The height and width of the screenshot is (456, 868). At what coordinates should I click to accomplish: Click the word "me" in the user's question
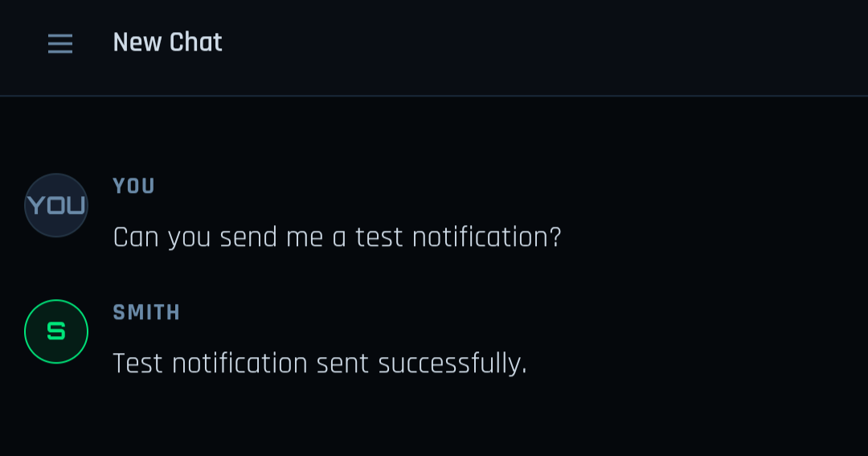tap(304, 237)
